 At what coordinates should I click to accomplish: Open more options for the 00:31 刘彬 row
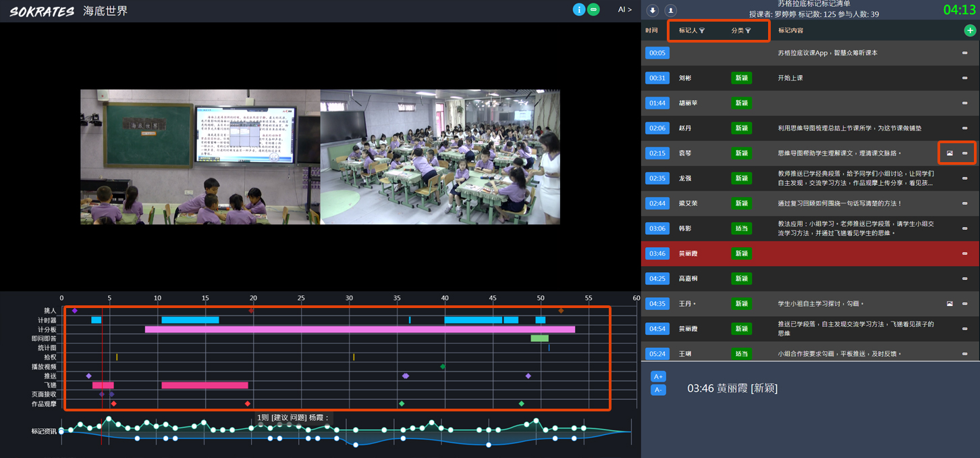point(964,78)
